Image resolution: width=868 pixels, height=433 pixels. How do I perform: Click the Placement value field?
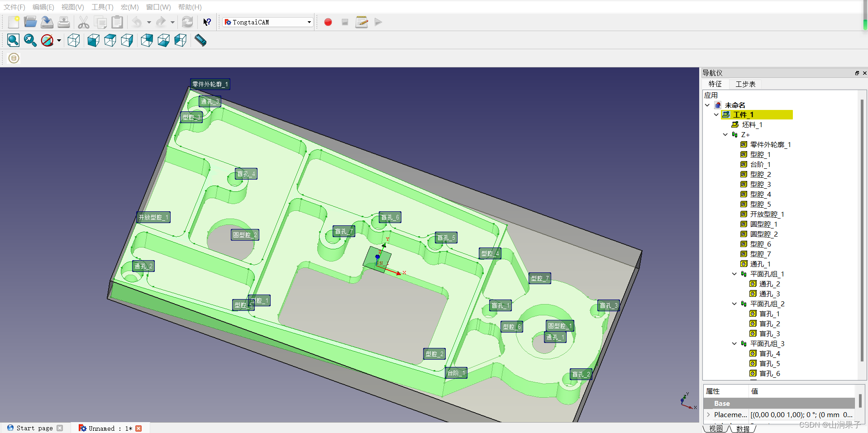click(x=801, y=414)
